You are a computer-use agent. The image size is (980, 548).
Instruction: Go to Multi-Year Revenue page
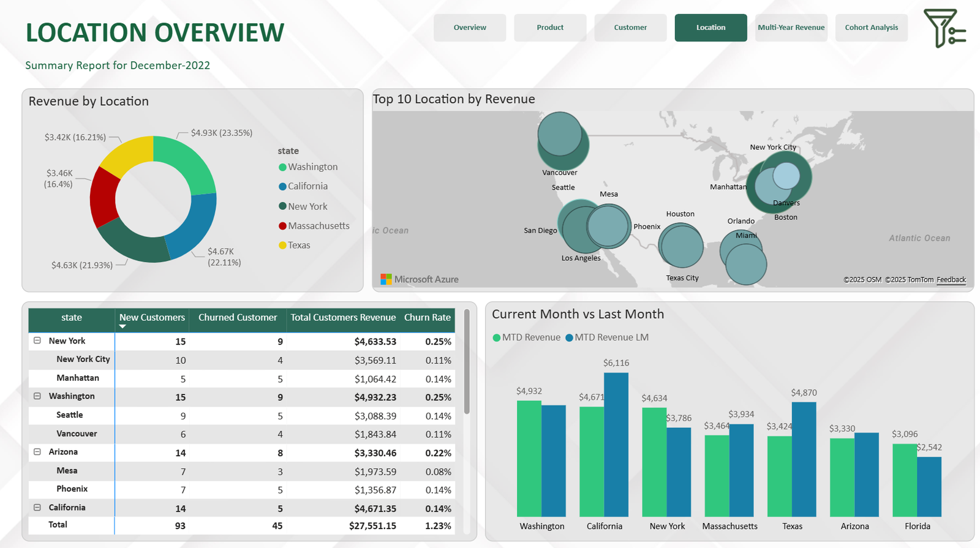click(x=791, y=28)
